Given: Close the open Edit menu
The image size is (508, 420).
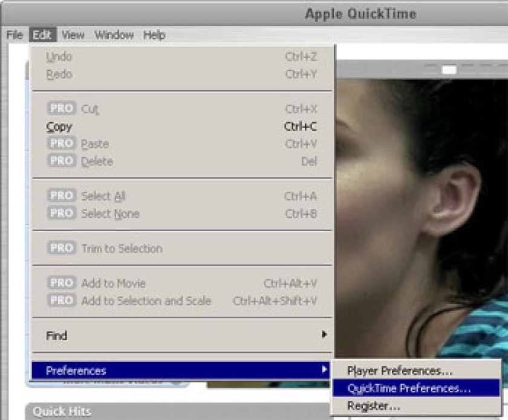Looking at the screenshot, I should pos(42,34).
